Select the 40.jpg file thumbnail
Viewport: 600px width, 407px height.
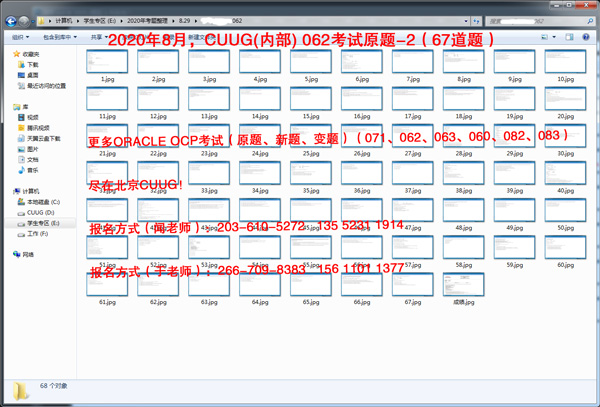click(x=565, y=173)
